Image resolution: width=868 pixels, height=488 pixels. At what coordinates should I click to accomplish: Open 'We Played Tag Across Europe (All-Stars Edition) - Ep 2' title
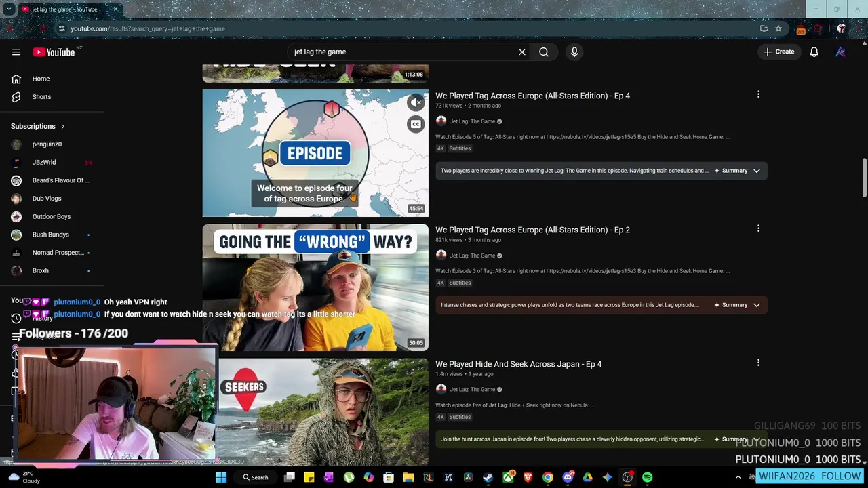[532, 230]
